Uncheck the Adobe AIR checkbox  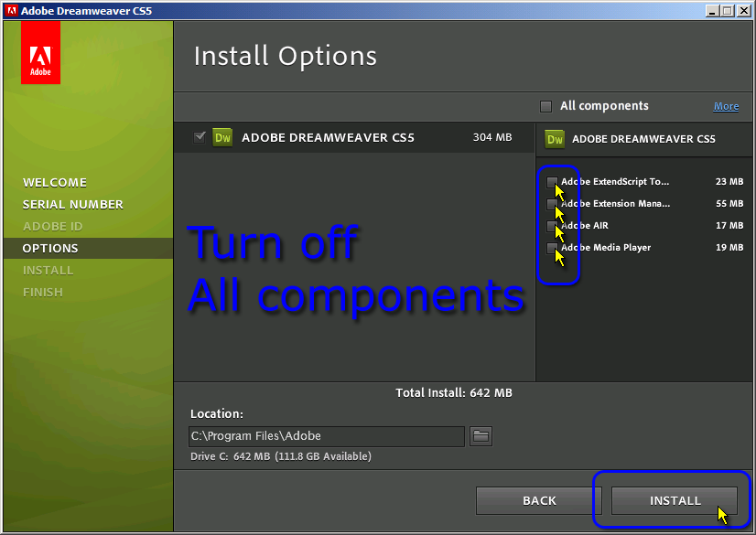(552, 226)
